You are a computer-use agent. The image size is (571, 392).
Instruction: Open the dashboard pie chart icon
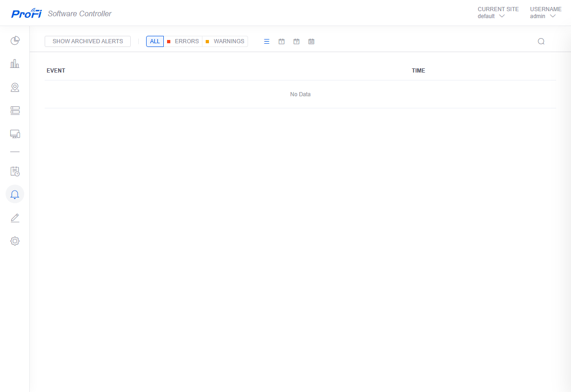[15, 40]
